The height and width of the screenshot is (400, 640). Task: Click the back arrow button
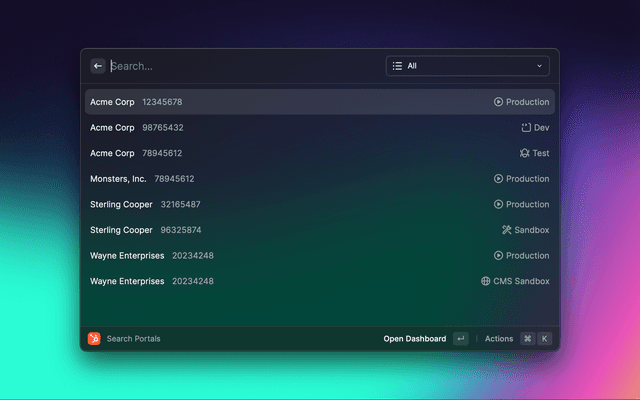pyautogui.click(x=98, y=66)
